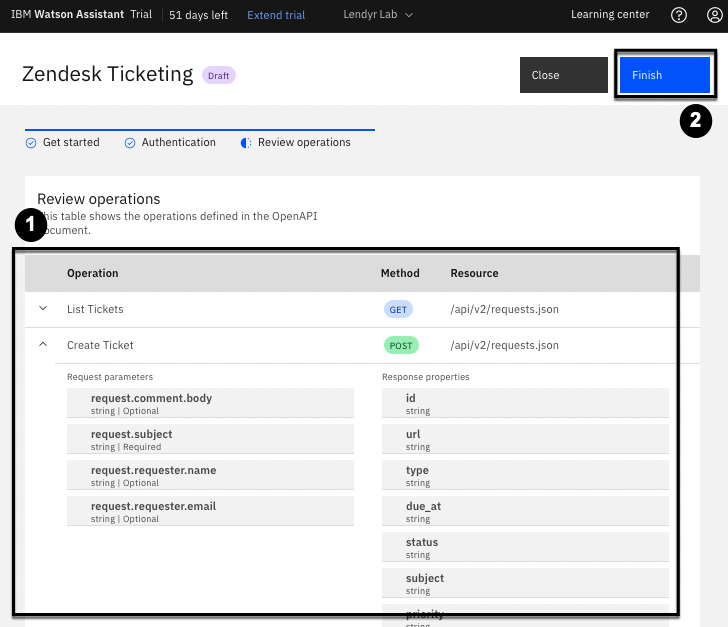This screenshot has width=728, height=627.
Task: Click the Review operations progress icon
Action: pyautogui.click(x=246, y=143)
